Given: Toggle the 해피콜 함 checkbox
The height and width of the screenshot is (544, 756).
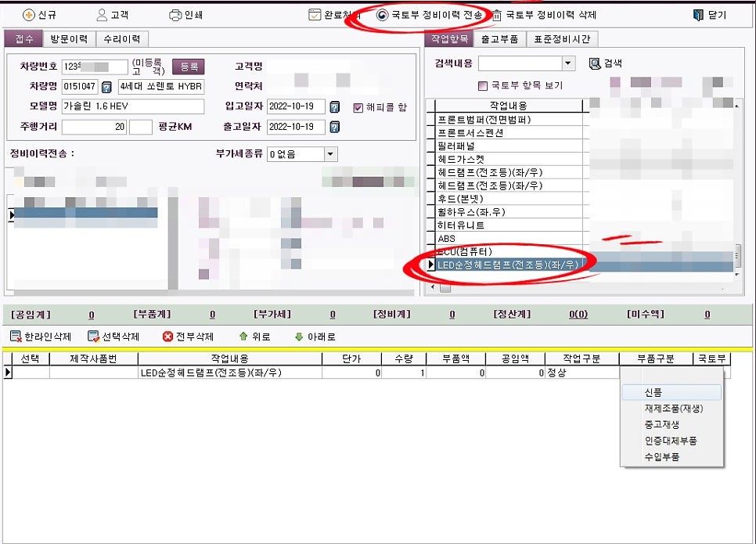Looking at the screenshot, I should (358, 108).
